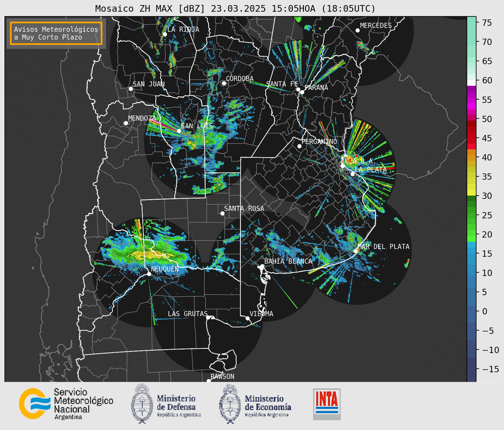Click the Mercedes city marker dot
Image resolution: width=504 pixels, height=430 pixels.
click(358, 31)
